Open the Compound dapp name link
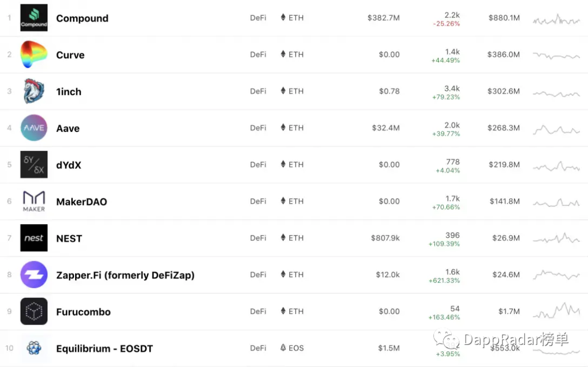Screen dimensions: 588x367 point(82,18)
